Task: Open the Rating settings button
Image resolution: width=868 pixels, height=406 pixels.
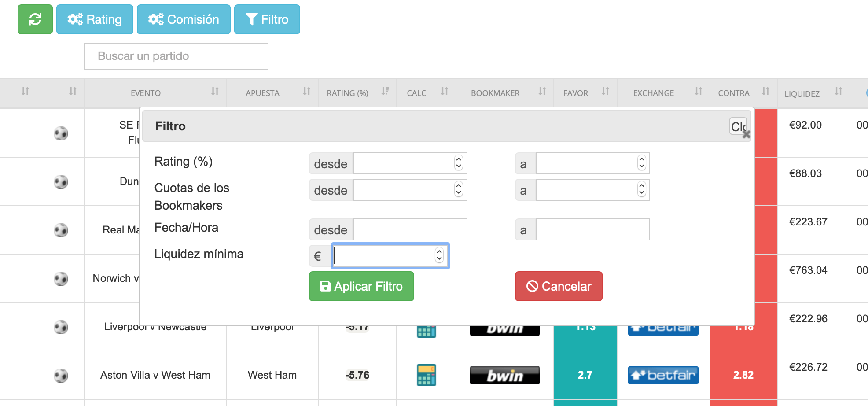Action: coord(95,19)
